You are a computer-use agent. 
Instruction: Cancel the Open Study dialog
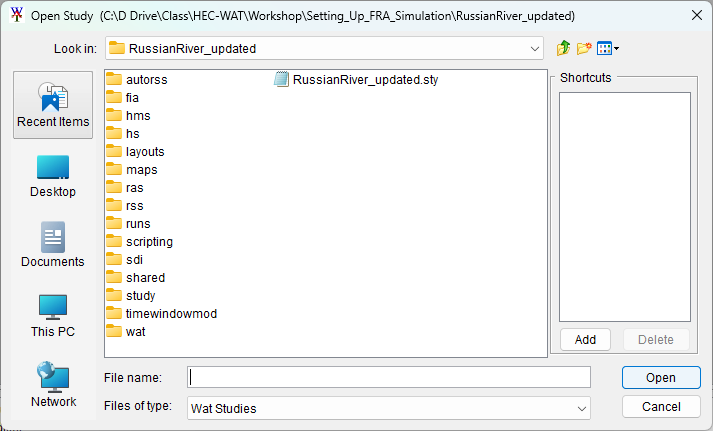point(660,407)
